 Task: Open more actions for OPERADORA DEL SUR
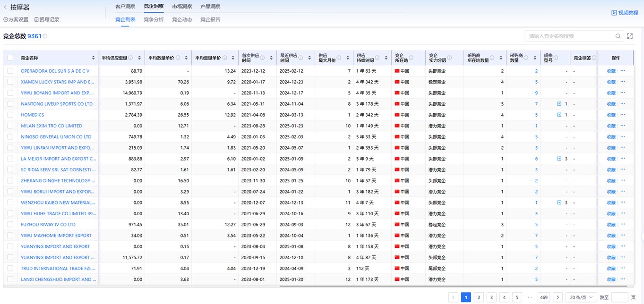[x=623, y=71]
